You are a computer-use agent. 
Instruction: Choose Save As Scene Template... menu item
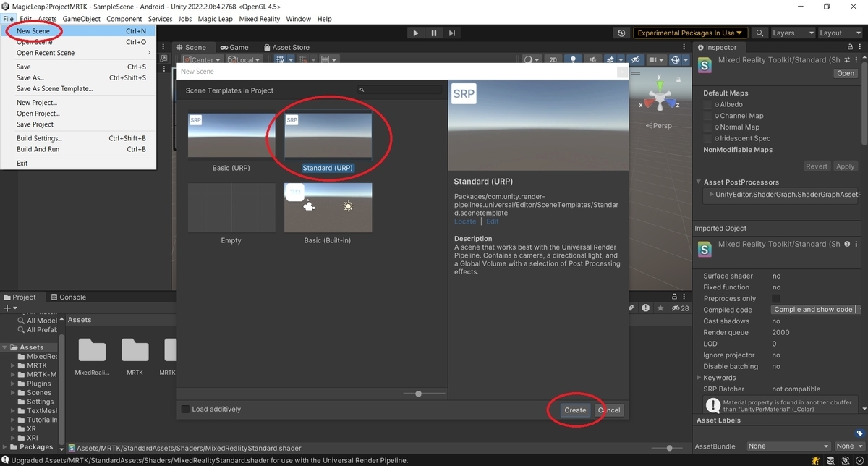click(78, 88)
